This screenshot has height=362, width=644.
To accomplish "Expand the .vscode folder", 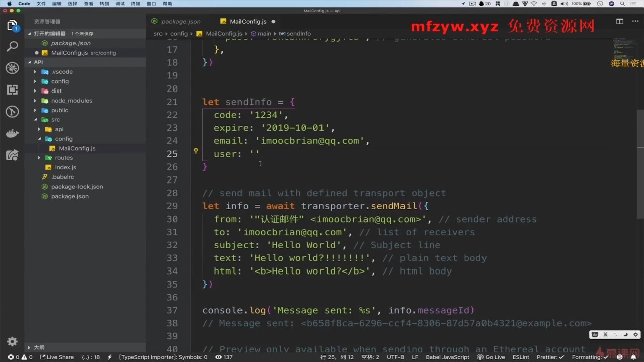I will (86, 72).
